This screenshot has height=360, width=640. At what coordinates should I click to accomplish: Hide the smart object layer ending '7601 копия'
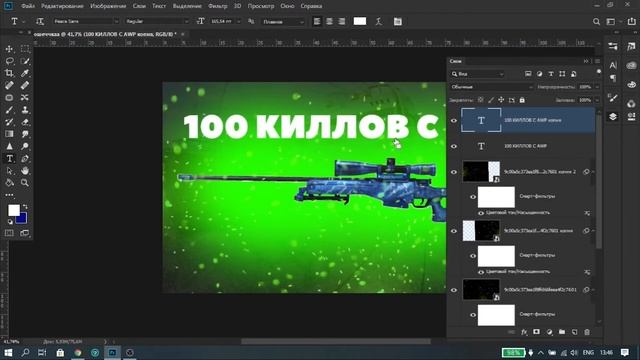(x=454, y=231)
